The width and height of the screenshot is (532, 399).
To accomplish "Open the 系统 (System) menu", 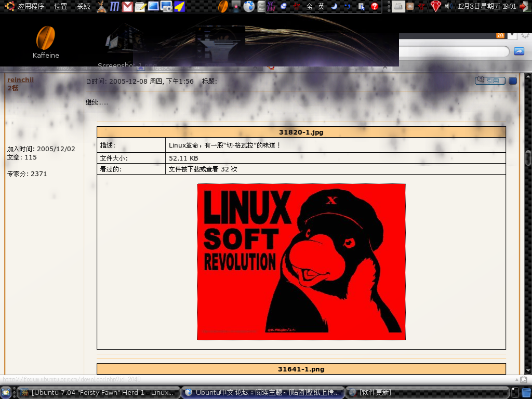I will [84, 6].
